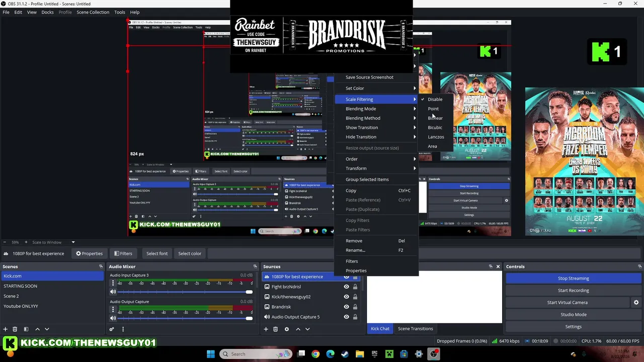Open Google Chrome from the taskbar
The image size is (644, 362).
coord(315,354)
